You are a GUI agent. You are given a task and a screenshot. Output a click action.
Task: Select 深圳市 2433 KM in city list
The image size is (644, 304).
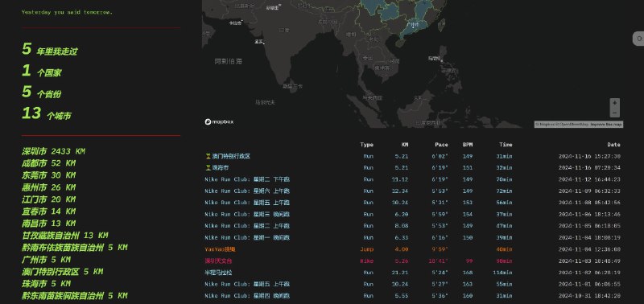click(x=53, y=151)
